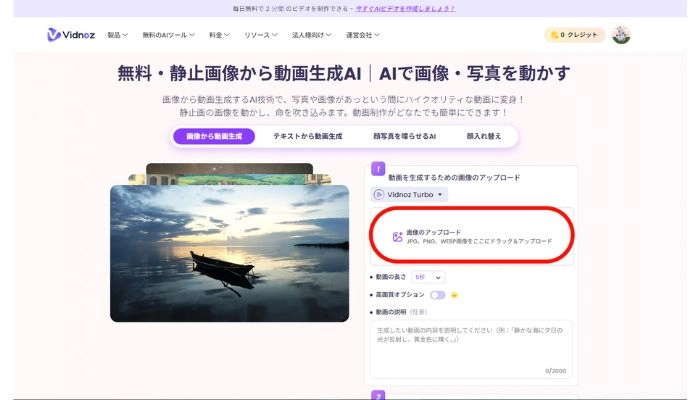Screen dimensions: 700x400
Task: Click the Vidnoz logo in header
Action: (x=70, y=35)
